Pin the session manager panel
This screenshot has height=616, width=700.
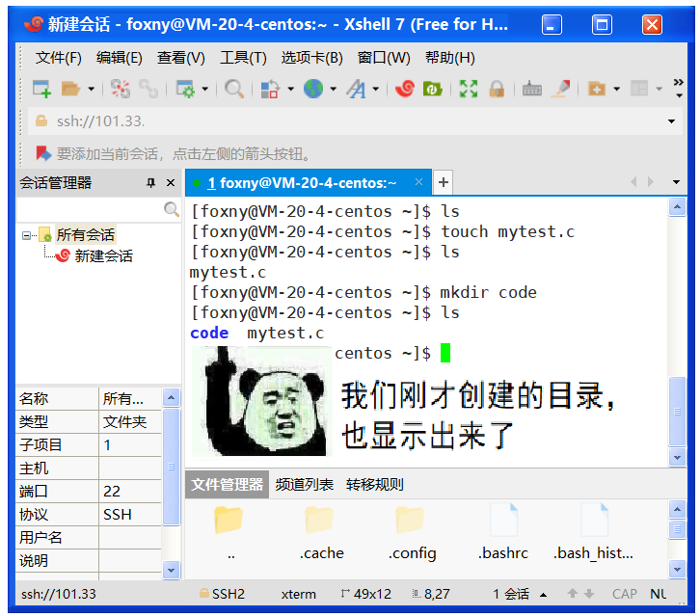pyautogui.click(x=150, y=182)
